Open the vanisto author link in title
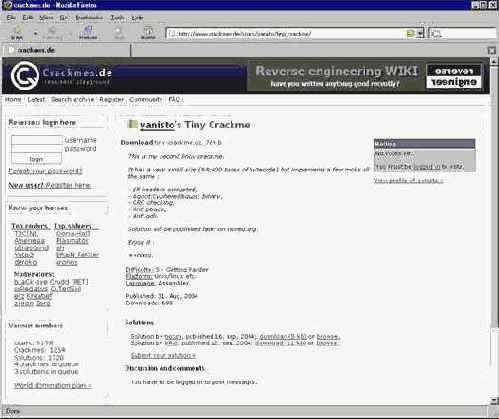 click(157, 125)
